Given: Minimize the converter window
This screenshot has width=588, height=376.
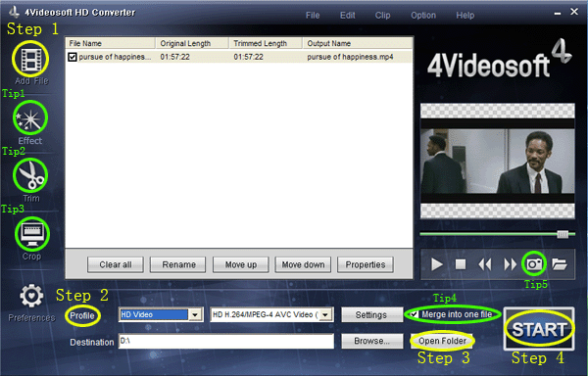Looking at the screenshot, I should click(558, 13).
